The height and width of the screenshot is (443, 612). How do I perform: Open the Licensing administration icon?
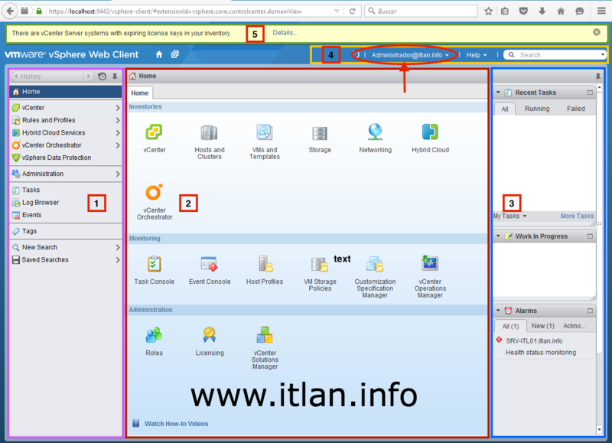(x=209, y=336)
